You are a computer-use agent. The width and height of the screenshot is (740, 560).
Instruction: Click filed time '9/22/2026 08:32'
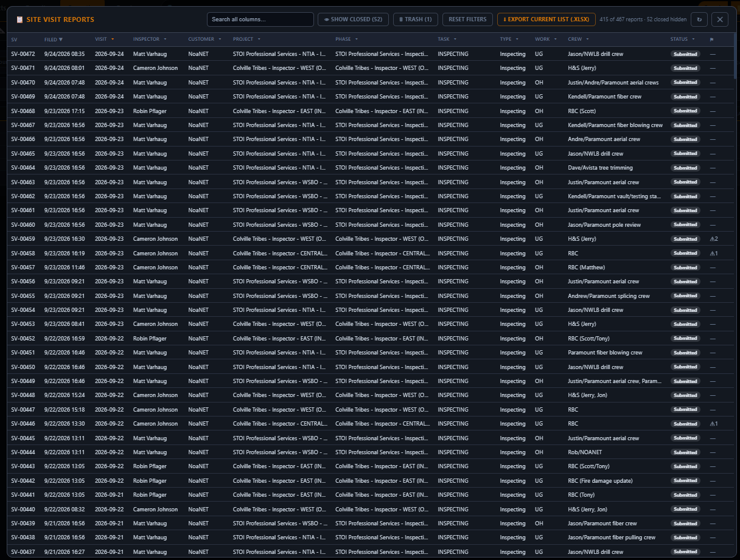point(65,510)
